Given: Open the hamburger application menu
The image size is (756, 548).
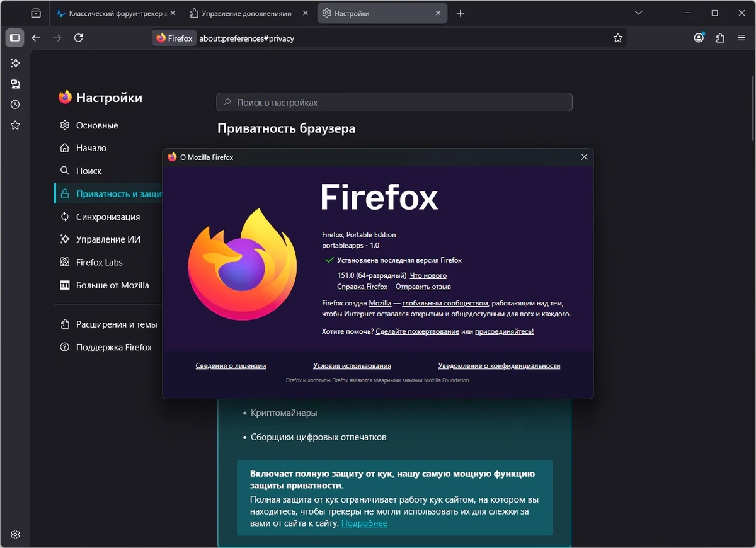Looking at the screenshot, I should (x=742, y=38).
